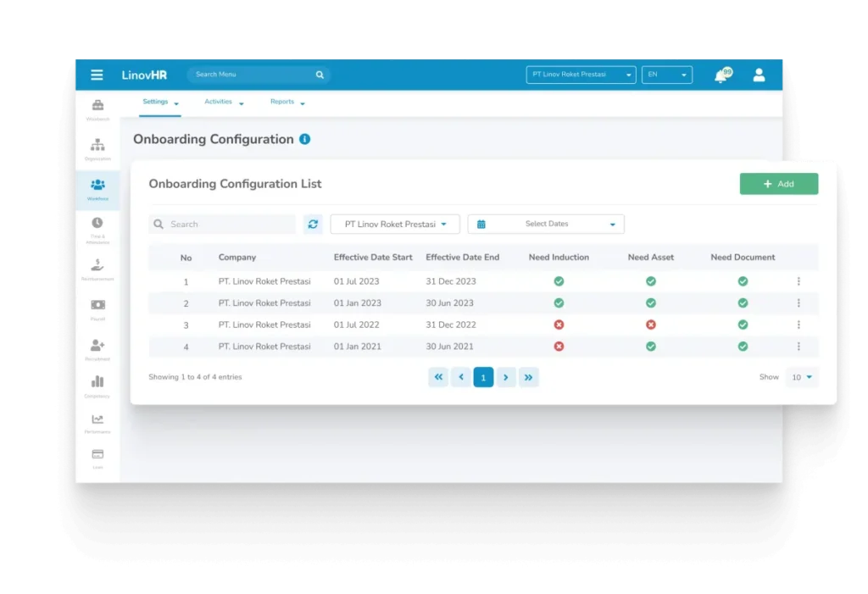Click the Search Menu input field

point(259,75)
